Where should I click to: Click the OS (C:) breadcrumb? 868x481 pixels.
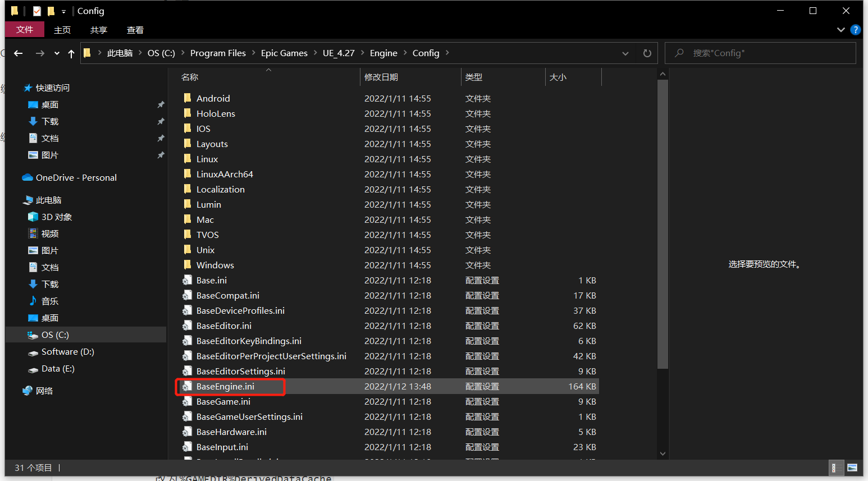coord(161,53)
